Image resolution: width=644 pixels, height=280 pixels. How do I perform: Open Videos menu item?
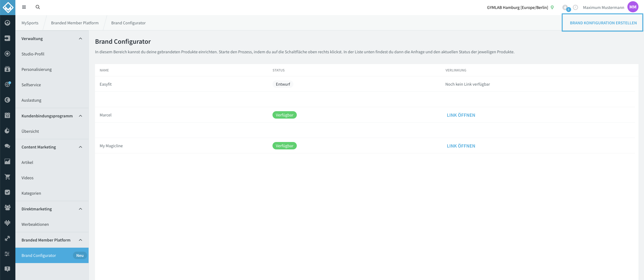coord(52,178)
